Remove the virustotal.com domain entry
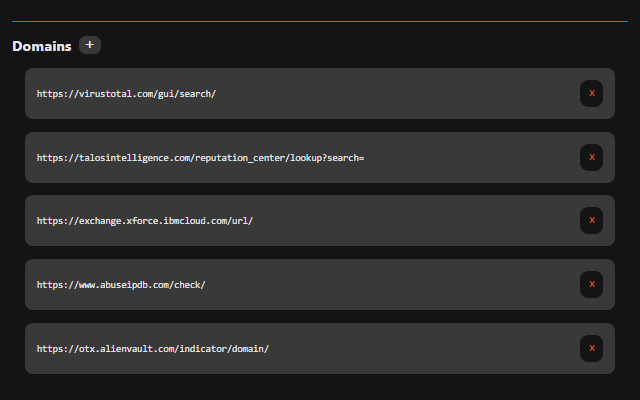Viewport: 640px width, 400px height. pyautogui.click(x=591, y=93)
